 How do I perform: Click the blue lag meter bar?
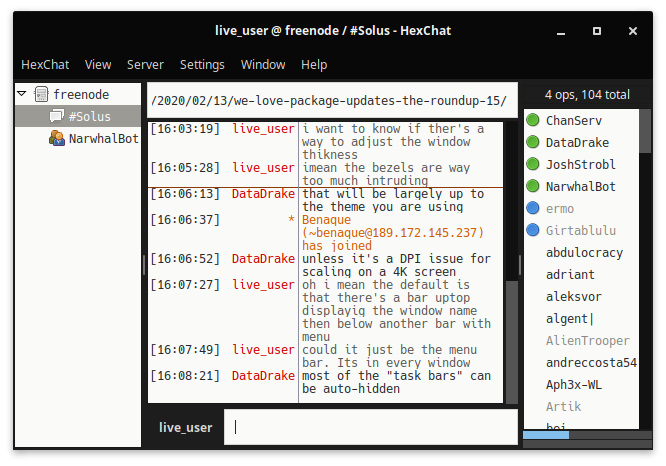[x=546, y=435]
